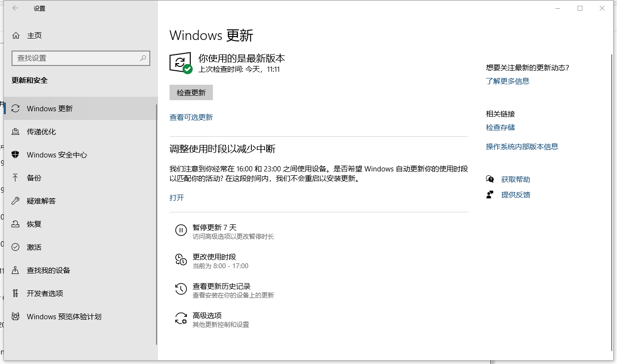The height and width of the screenshot is (364, 617).
Task: Click 打开 link under active hours suggestion
Action: tap(177, 197)
